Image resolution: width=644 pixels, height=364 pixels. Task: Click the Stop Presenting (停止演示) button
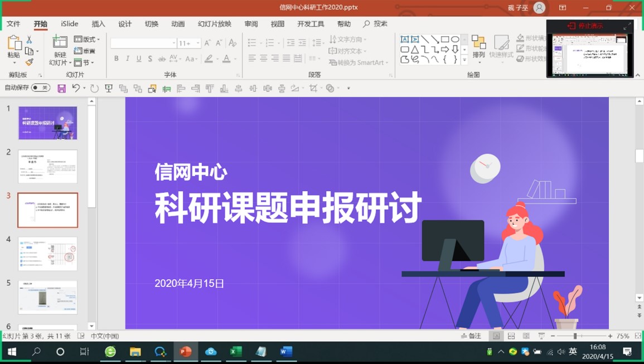[x=585, y=26]
